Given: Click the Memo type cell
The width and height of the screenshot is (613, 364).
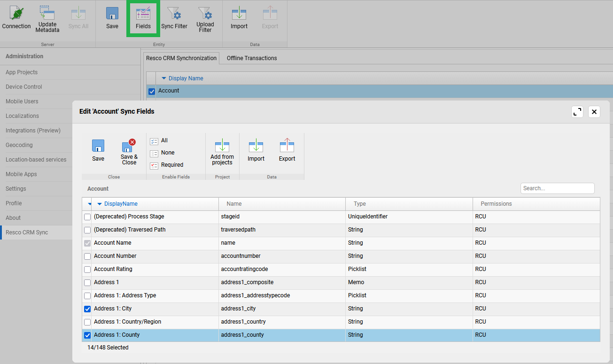Looking at the screenshot, I should click(409, 282).
